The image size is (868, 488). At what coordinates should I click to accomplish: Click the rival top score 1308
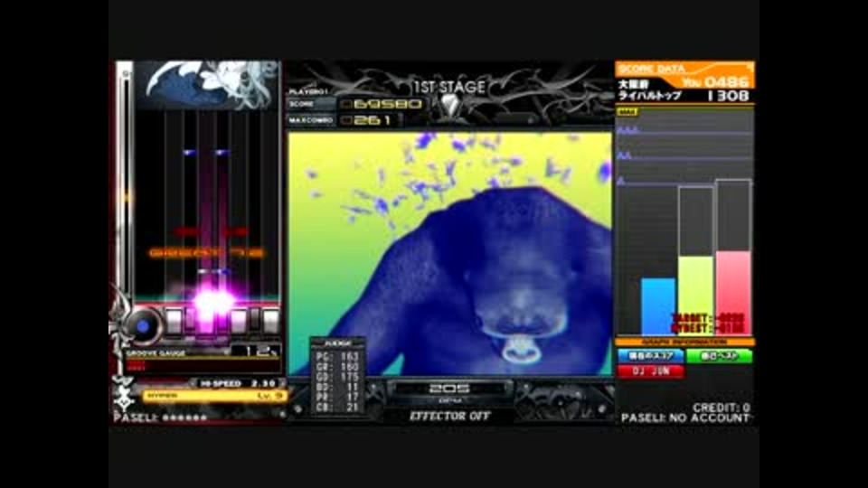tap(728, 96)
